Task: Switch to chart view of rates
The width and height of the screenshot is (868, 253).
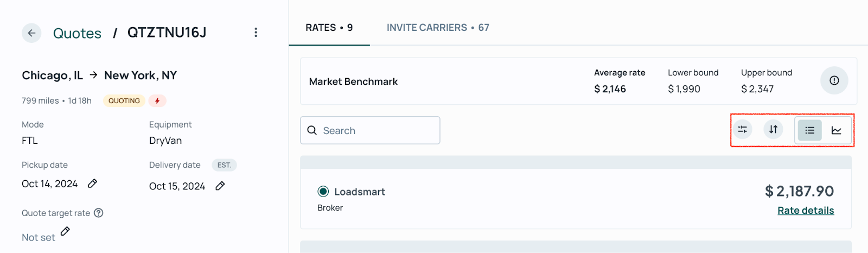Action: [837, 130]
